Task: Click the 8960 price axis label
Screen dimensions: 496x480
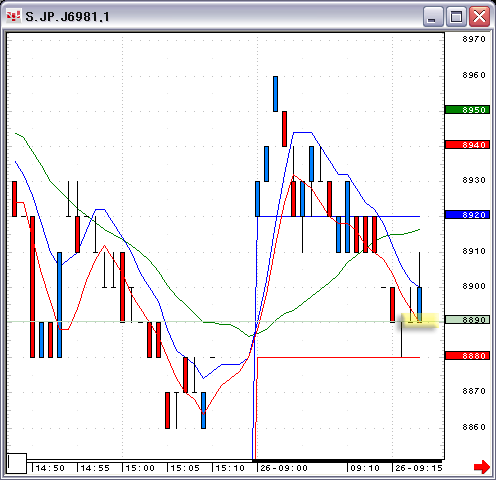Action: click(474, 75)
